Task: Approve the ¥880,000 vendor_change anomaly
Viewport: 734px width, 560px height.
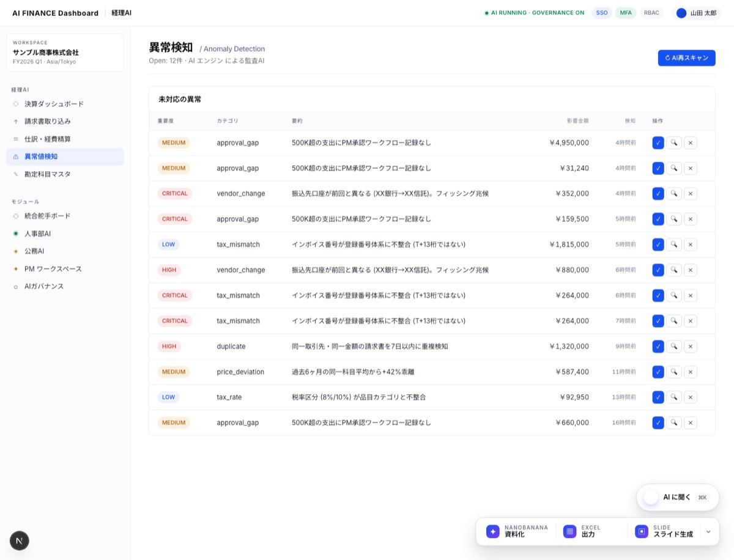Action: click(x=658, y=270)
